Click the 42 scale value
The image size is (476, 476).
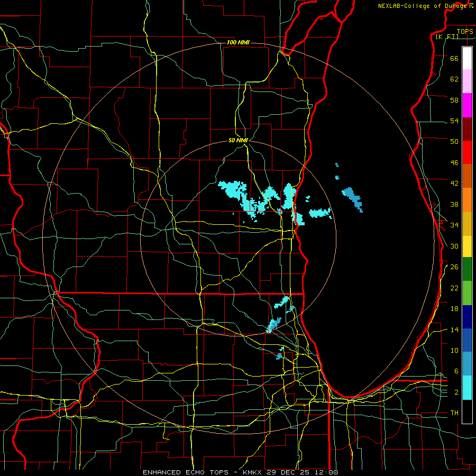tap(454, 184)
